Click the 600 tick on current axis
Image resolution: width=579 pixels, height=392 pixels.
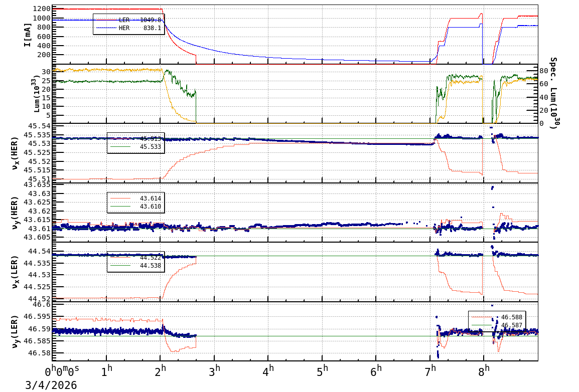44,37
